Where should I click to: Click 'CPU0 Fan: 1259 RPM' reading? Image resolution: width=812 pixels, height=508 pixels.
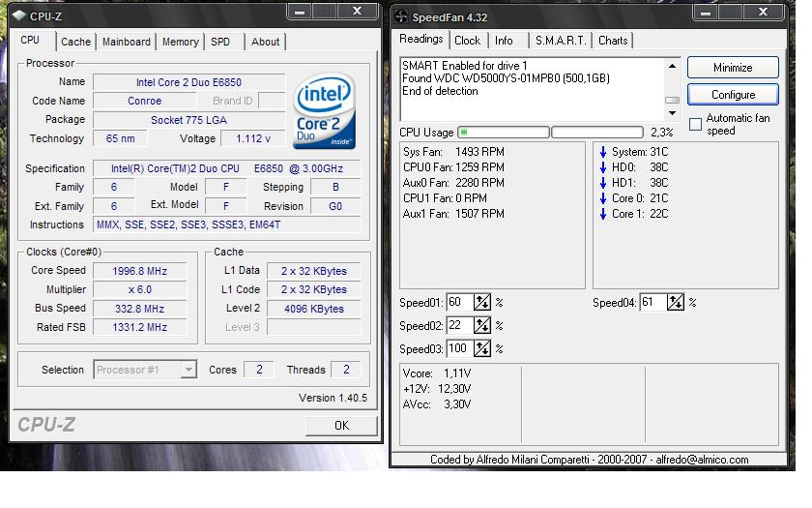coord(453,167)
